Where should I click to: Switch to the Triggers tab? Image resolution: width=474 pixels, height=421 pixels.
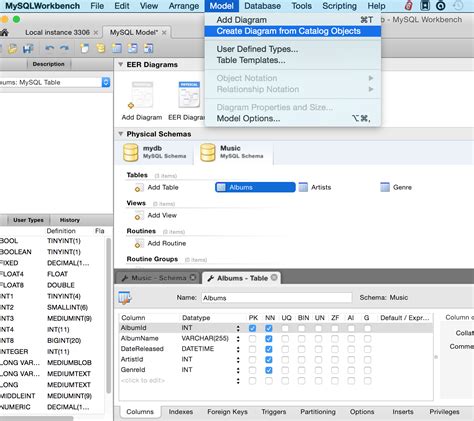coord(274,412)
